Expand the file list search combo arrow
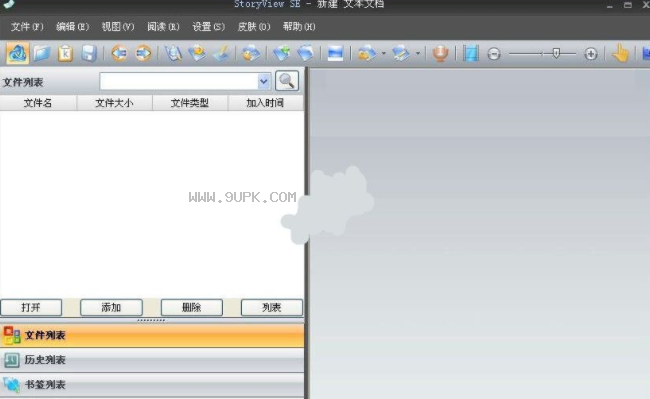This screenshot has width=650, height=399. 263,81
